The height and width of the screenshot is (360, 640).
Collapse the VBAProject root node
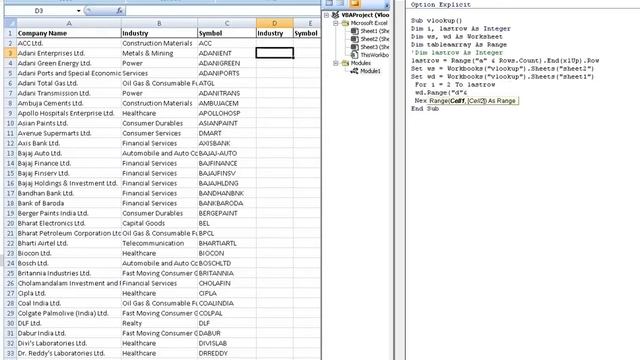click(327, 15)
